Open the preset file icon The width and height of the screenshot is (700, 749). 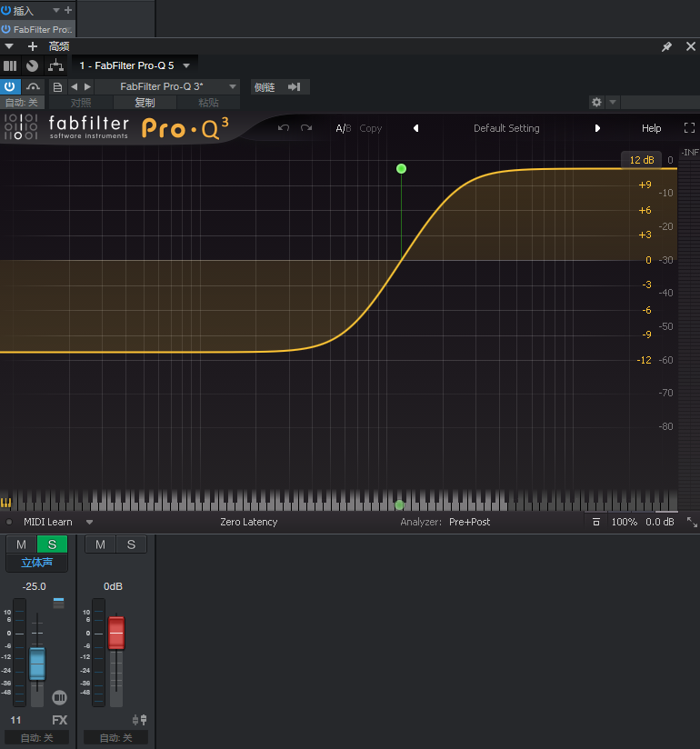[57, 87]
